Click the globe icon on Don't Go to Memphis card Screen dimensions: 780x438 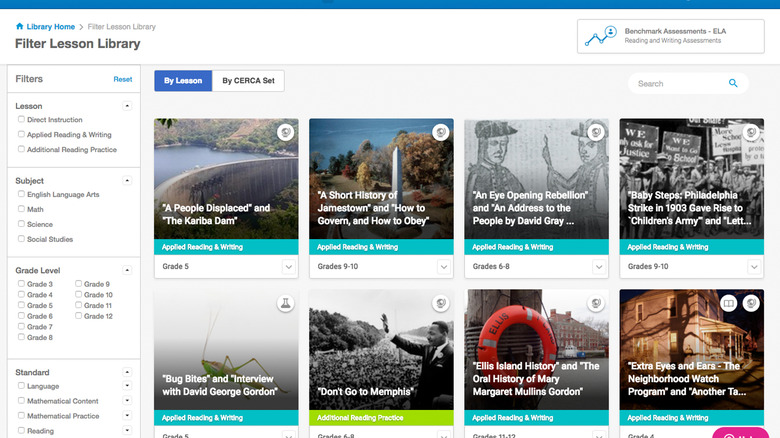tap(440, 303)
